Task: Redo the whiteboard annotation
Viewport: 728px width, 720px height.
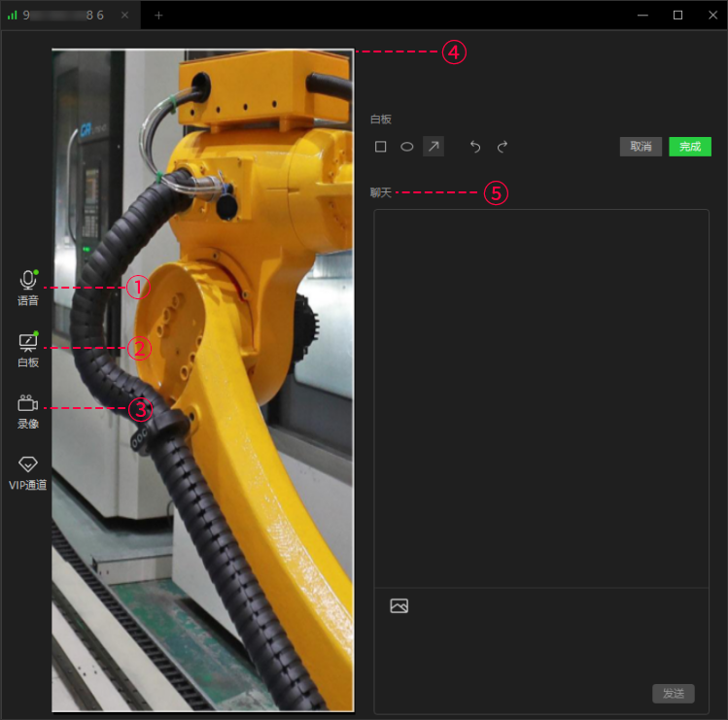Action: pos(503,147)
